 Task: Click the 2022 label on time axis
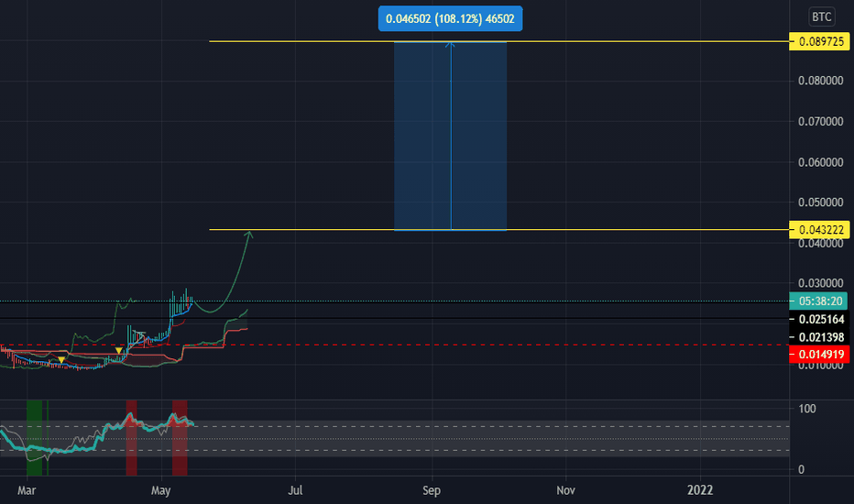pos(700,490)
